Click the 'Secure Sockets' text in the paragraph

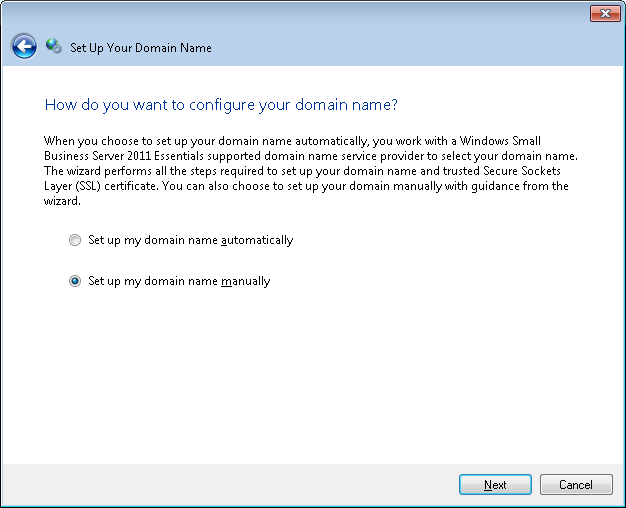pos(522,171)
